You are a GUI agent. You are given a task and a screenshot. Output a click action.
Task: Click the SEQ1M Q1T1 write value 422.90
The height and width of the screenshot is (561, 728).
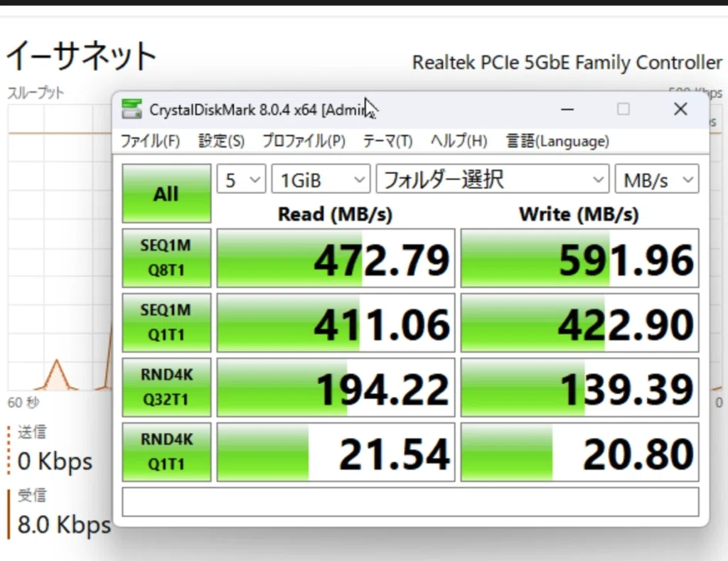tap(579, 323)
